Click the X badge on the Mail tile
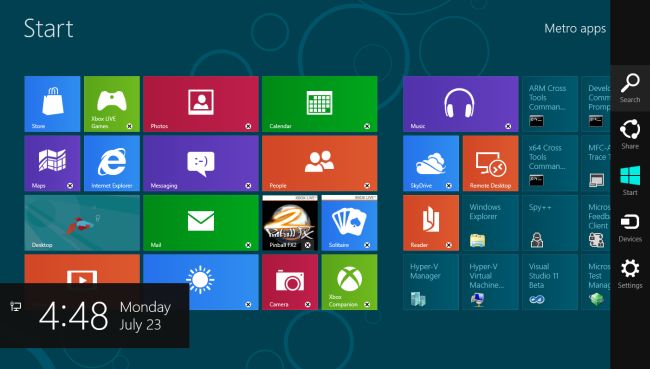650x369 pixels. tap(248, 245)
